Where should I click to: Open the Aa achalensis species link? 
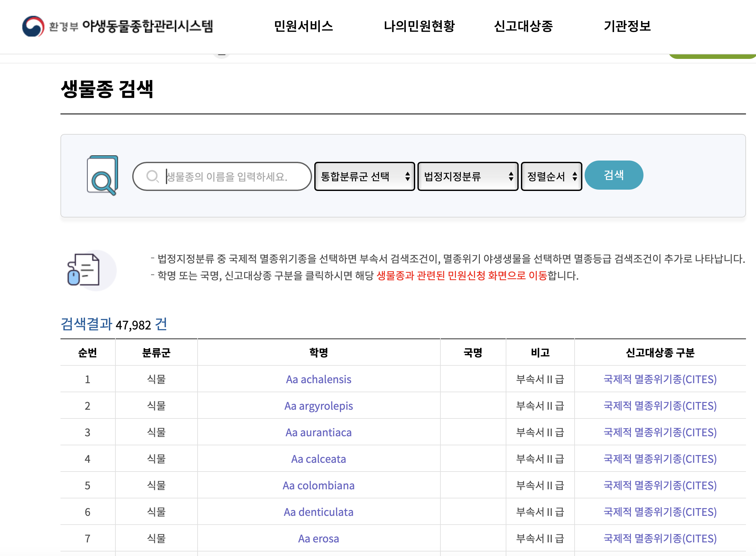tap(318, 379)
